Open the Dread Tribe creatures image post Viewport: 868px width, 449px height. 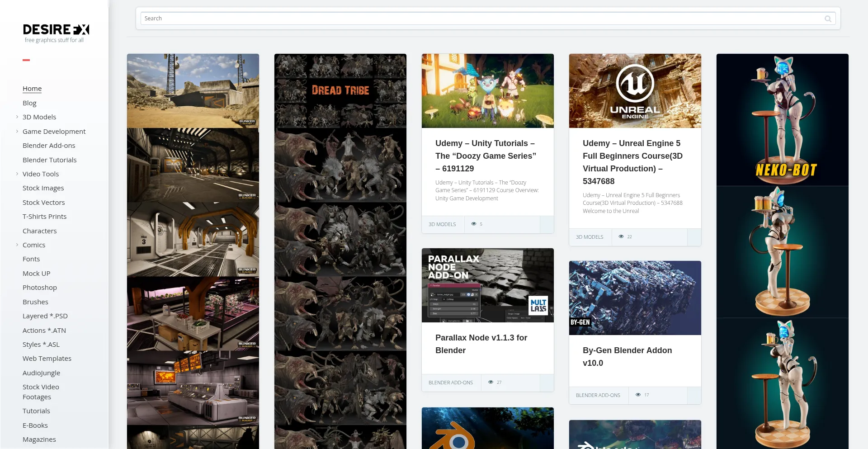(340, 251)
